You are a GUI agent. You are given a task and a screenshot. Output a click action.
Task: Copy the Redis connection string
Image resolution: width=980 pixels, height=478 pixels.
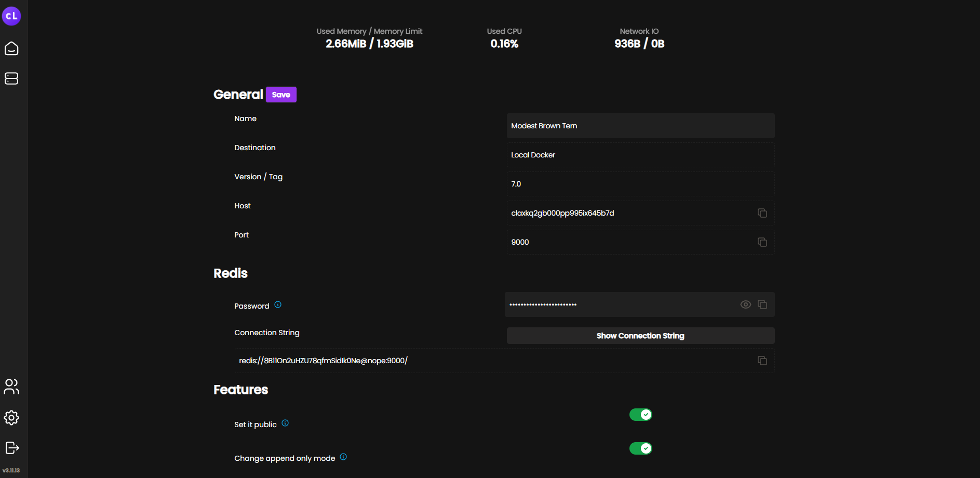pyautogui.click(x=762, y=361)
